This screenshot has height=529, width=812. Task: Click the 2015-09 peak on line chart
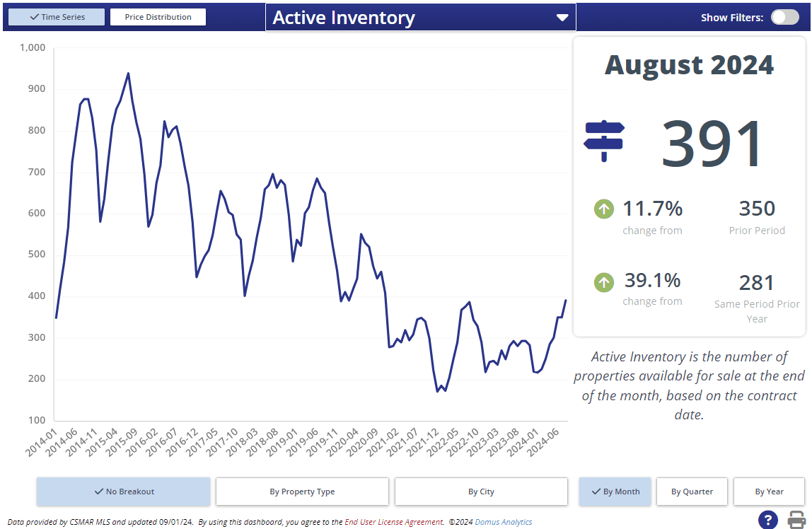pyautogui.click(x=128, y=74)
